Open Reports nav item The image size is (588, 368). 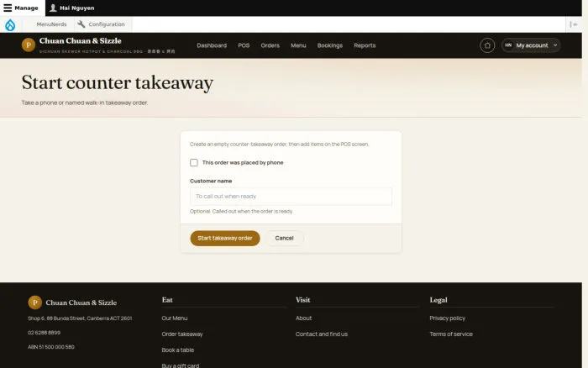pyautogui.click(x=365, y=45)
